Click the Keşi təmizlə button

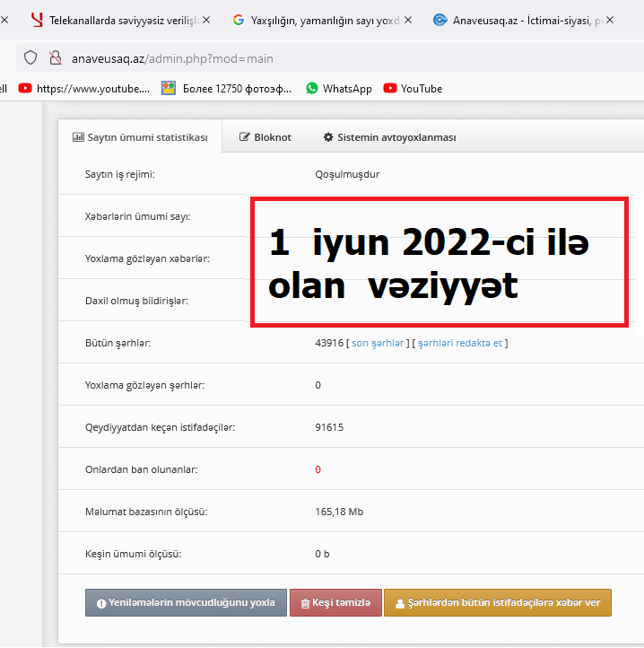click(x=335, y=603)
